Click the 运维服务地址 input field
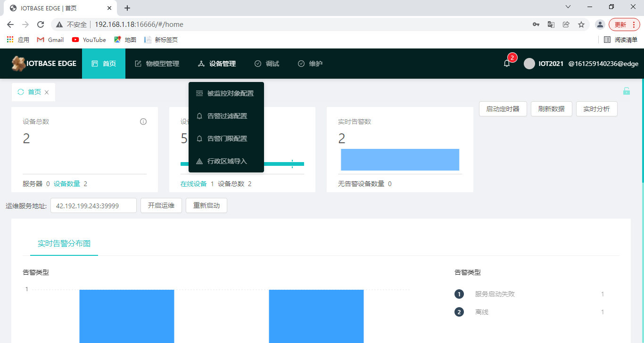Screen dimensions: 644x343 tap(93, 205)
